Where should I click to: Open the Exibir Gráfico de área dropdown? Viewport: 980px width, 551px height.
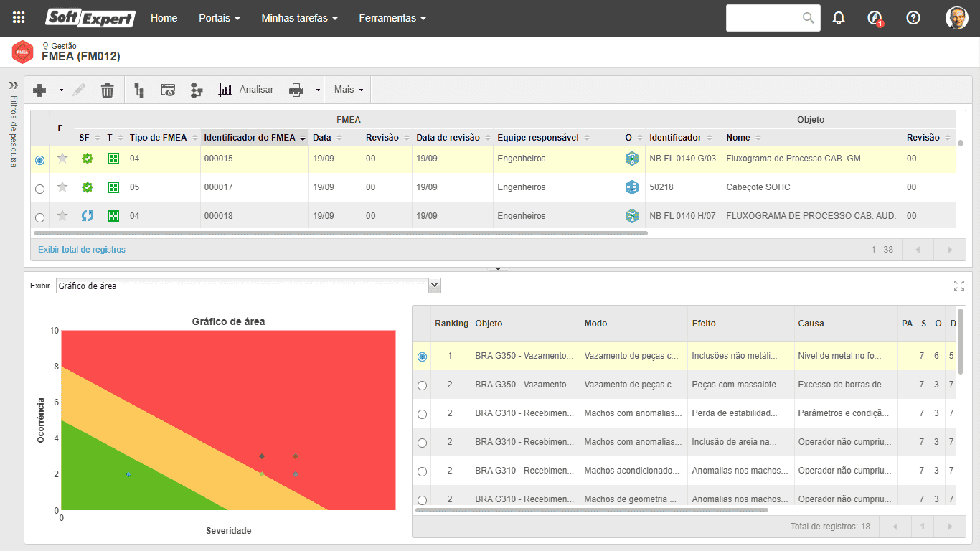248,286
